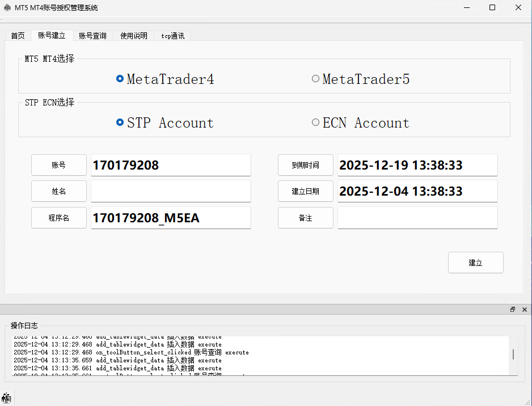Click the log entry timestamped 13:13:35.659
This screenshot has width=532, height=406.
(118, 360)
